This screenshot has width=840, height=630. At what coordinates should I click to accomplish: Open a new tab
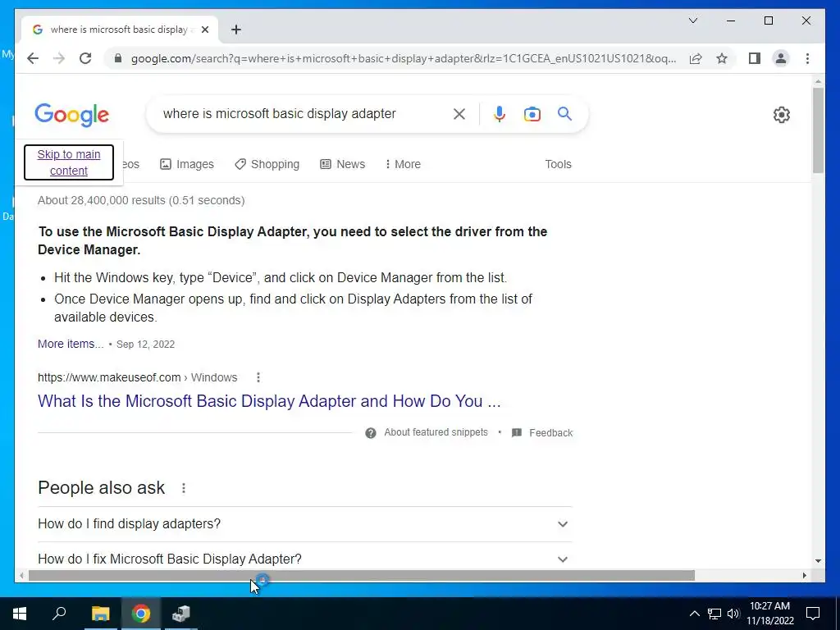pos(235,30)
